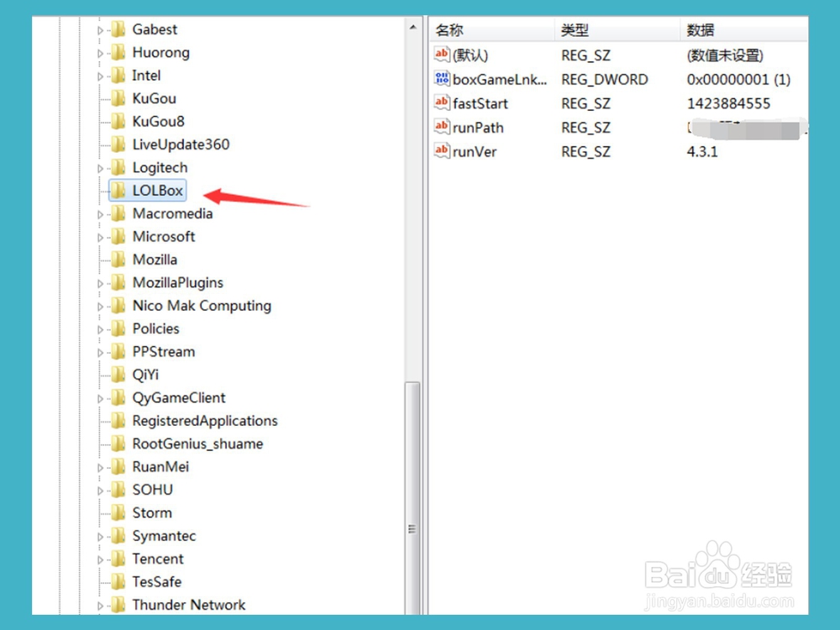The height and width of the screenshot is (630, 840).
Task: Click the Storm key folder icon
Action: pyautogui.click(x=117, y=512)
